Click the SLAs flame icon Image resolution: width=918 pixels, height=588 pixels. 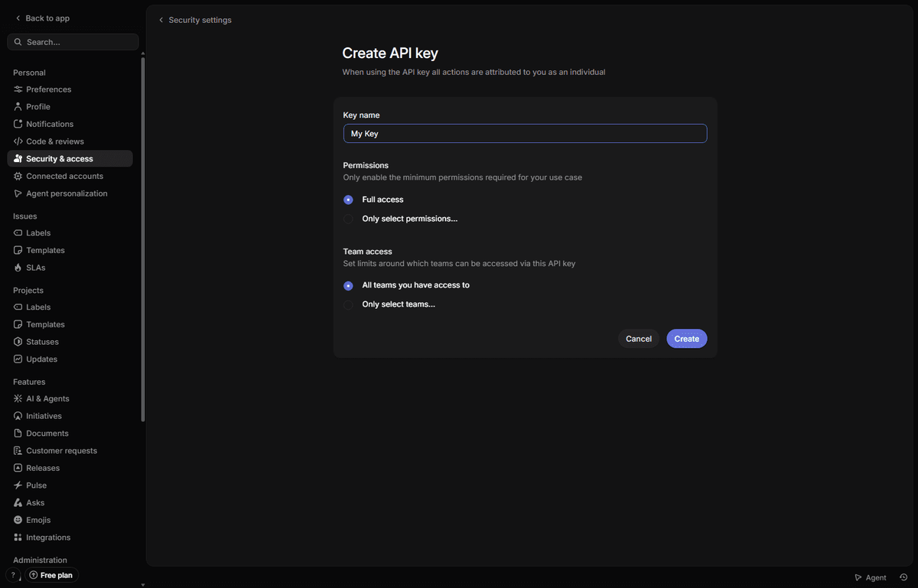pos(18,268)
